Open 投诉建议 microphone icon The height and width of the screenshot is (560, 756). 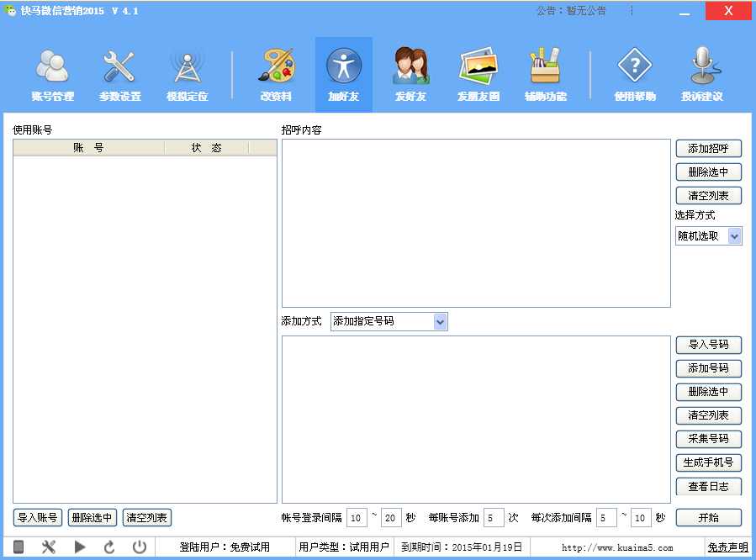702,75
